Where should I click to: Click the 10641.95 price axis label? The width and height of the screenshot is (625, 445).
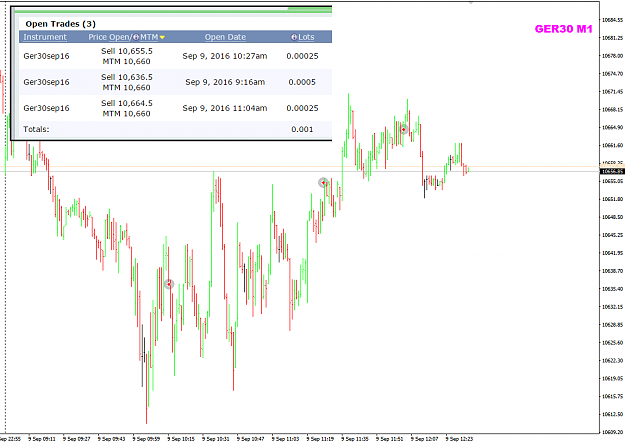click(x=613, y=253)
